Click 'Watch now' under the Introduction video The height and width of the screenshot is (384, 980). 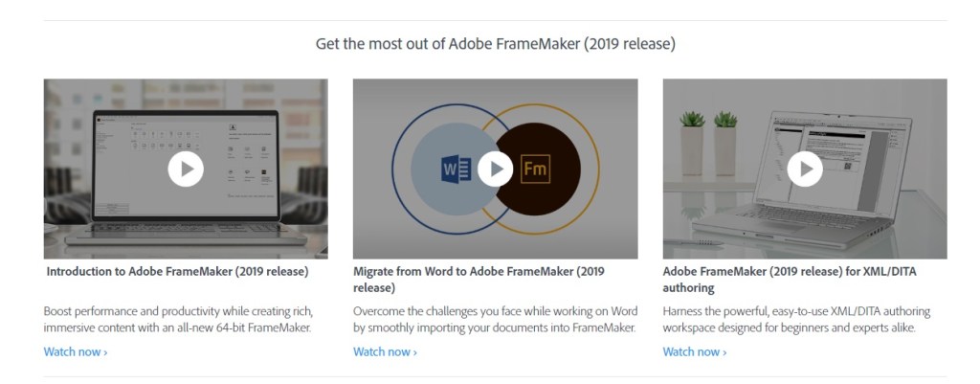(76, 351)
